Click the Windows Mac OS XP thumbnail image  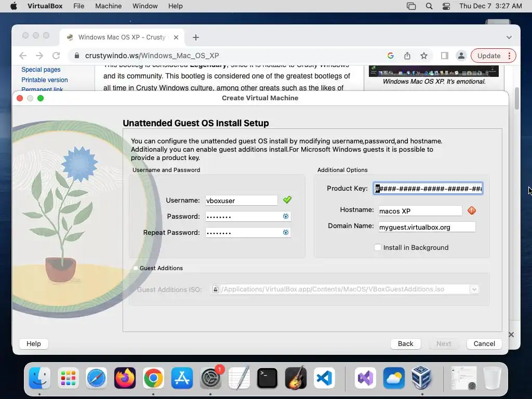[x=434, y=71]
